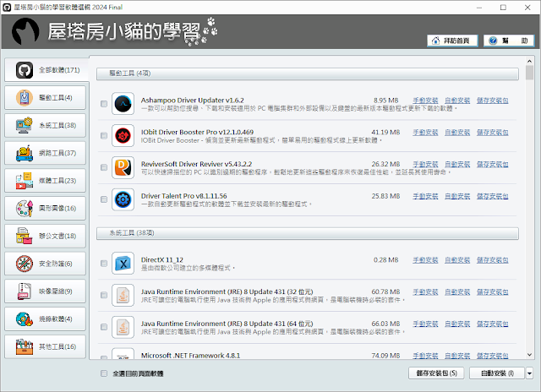Click 儲存安裝包 link for ReviverSoft Driver Reviver
Image resolution: width=541 pixels, height=392 pixels.
(x=492, y=164)
